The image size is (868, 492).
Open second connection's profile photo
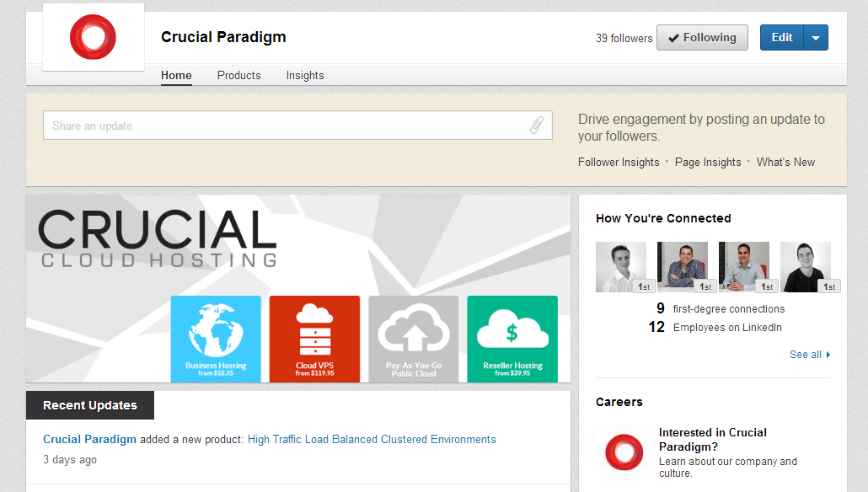[x=683, y=267]
